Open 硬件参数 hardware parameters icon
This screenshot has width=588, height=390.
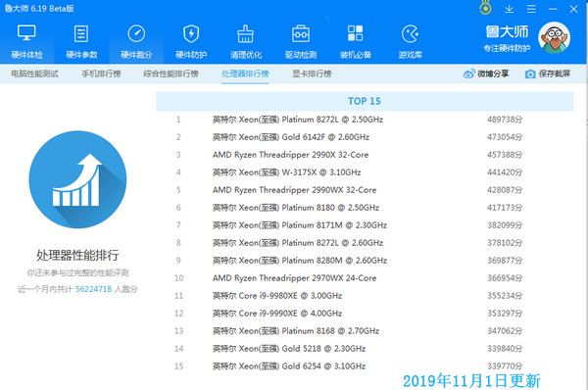click(x=81, y=33)
